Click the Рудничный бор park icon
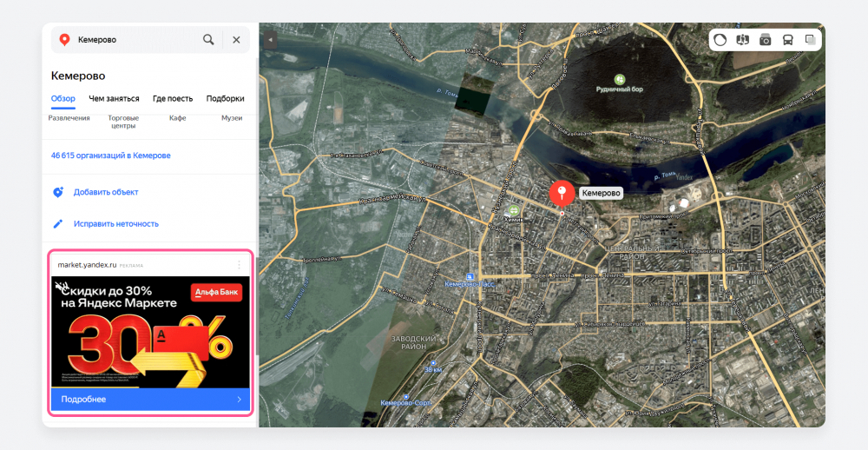The width and height of the screenshot is (868, 450). pyautogui.click(x=620, y=80)
